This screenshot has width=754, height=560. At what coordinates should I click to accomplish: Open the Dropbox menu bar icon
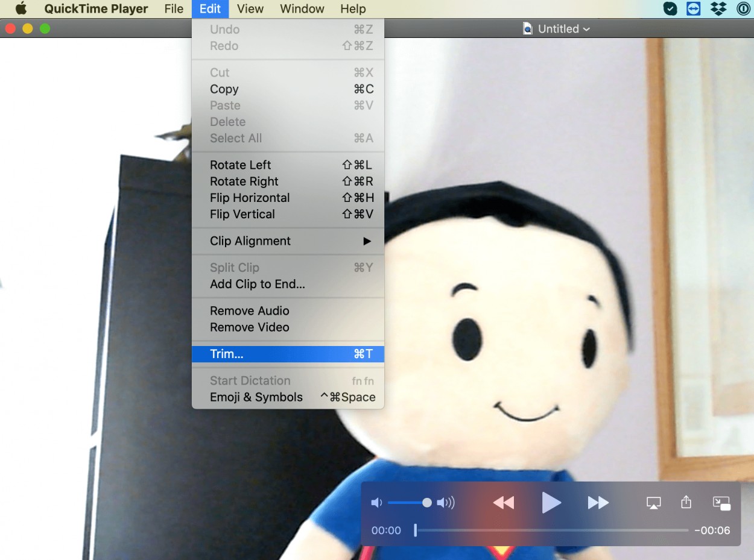(718, 9)
